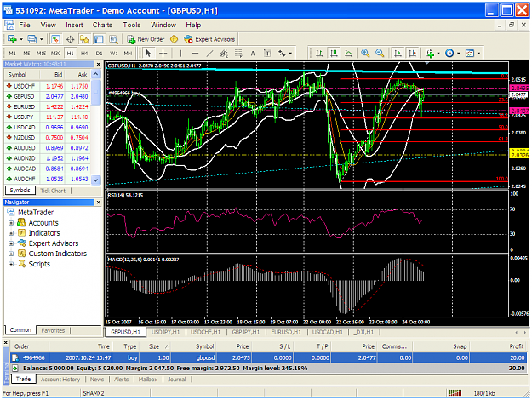Open the Insert menu
Image resolution: width=532 pixels, height=400 pixels.
[74, 25]
